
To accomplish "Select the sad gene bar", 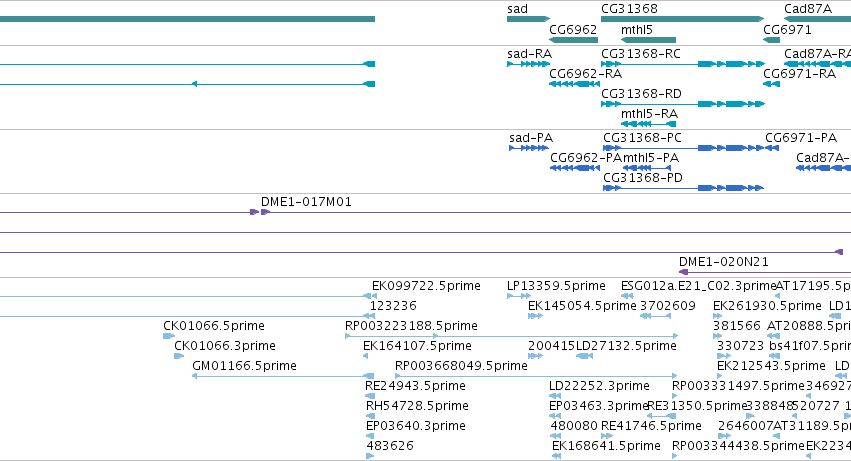I will click(528, 19).
